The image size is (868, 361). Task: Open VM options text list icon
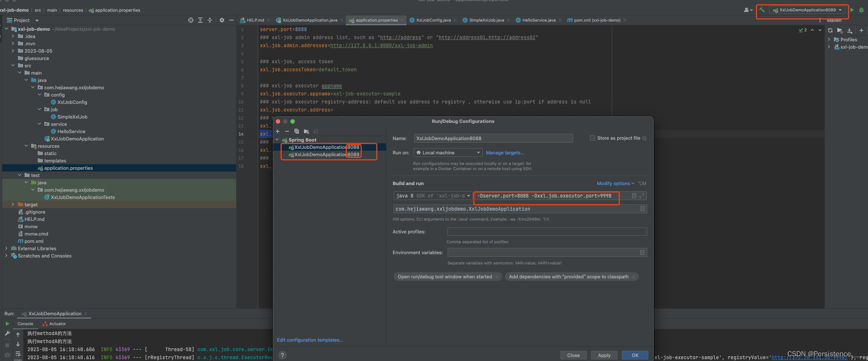coord(634,196)
